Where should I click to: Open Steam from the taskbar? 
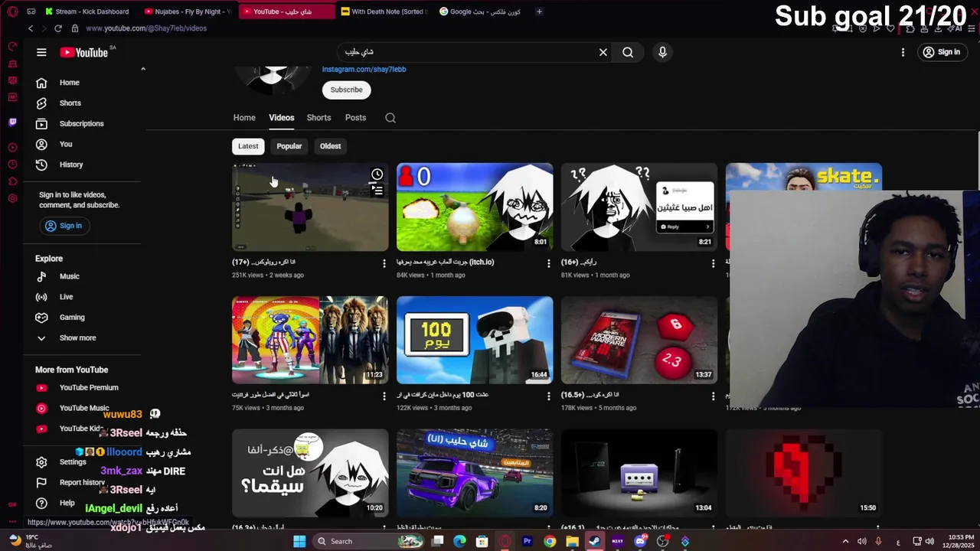point(595,541)
